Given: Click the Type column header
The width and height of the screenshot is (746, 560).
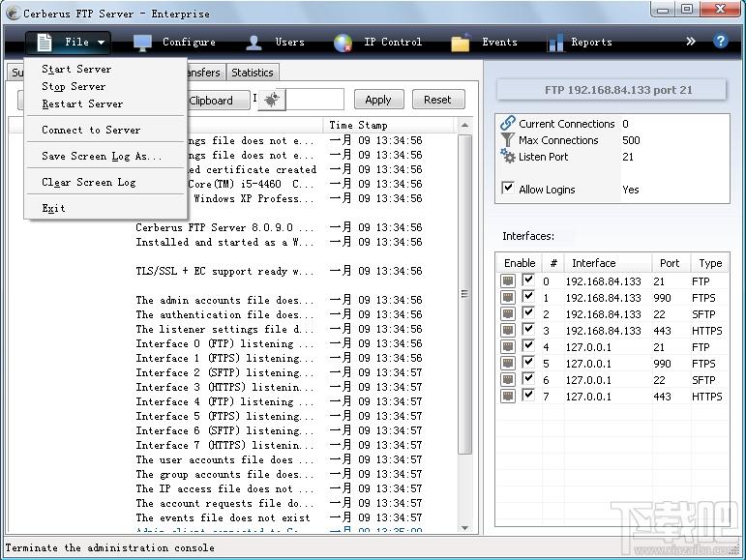Looking at the screenshot, I should click(x=710, y=263).
